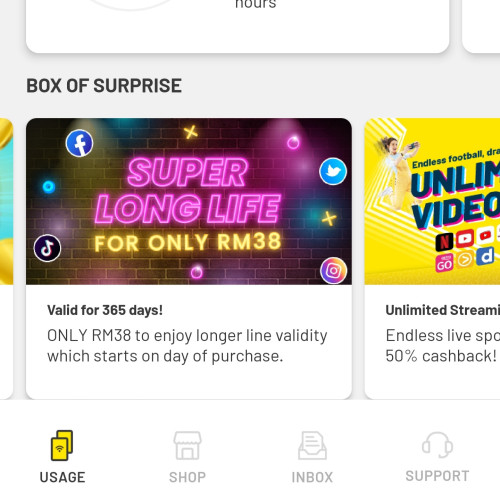
Task: Open the Unlimited Video yellow banner
Action: coord(432,201)
